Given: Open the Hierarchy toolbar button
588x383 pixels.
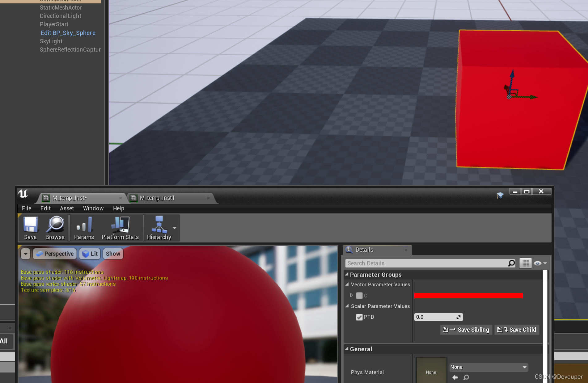Looking at the screenshot, I should (159, 228).
